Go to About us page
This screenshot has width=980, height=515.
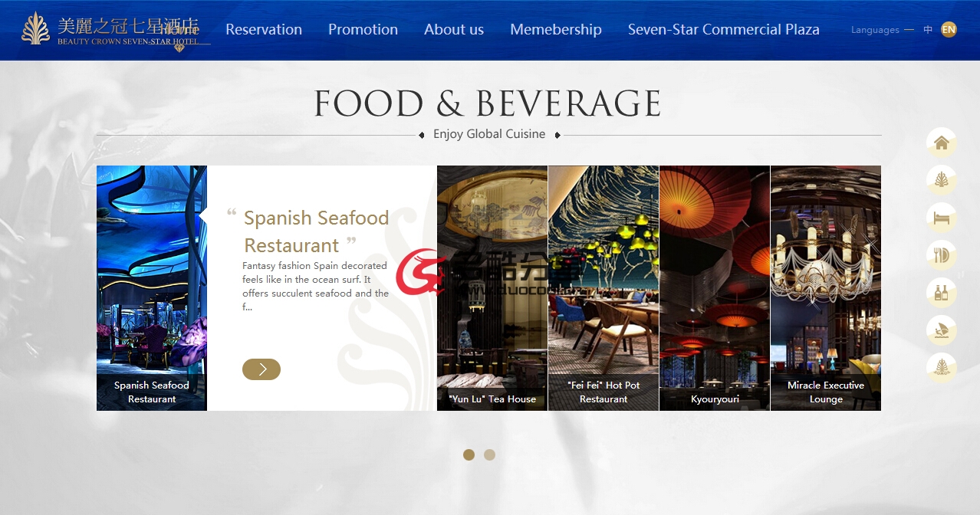point(454,29)
